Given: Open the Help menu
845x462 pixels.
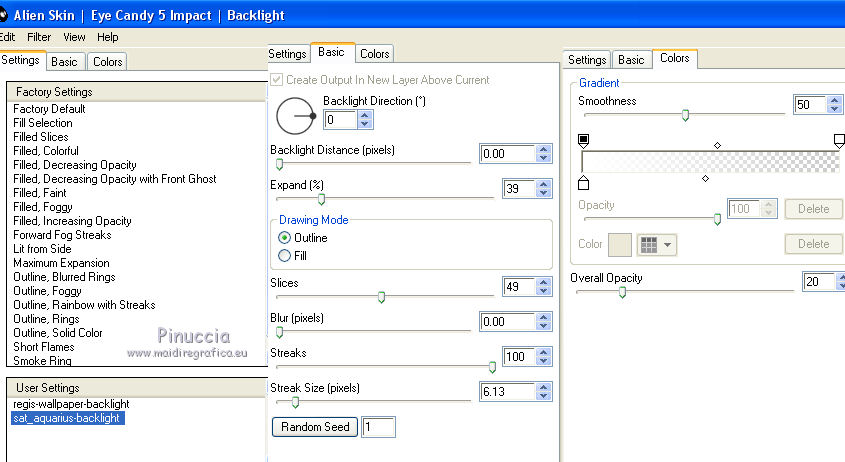Looking at the screenshot, I should coord(108,37).
